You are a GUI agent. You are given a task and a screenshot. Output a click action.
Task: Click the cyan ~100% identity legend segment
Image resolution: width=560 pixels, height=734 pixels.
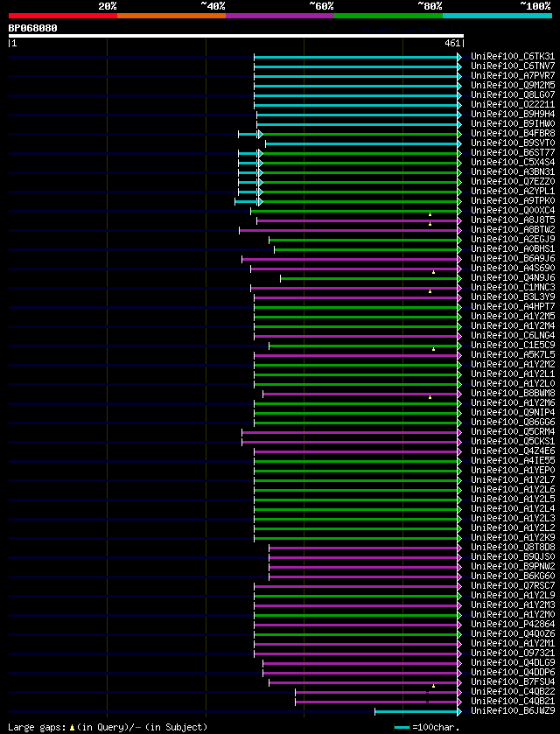point(497,16)
